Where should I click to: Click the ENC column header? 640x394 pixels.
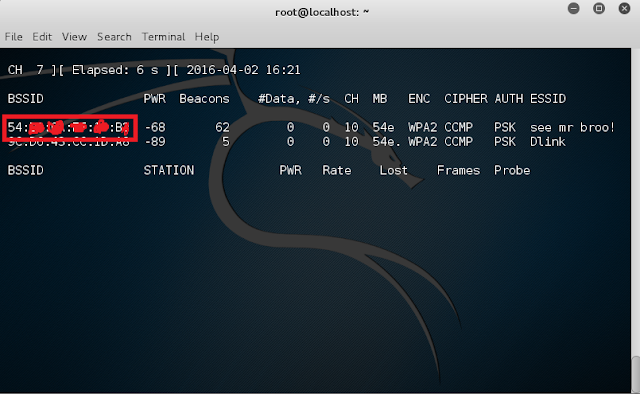pyautogui.click(x=419, y=99)
